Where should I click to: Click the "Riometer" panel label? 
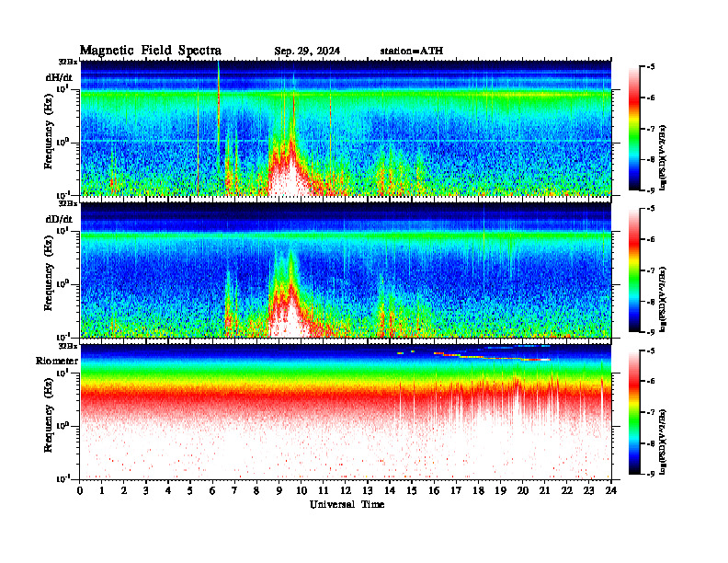[x=57, y=361]
